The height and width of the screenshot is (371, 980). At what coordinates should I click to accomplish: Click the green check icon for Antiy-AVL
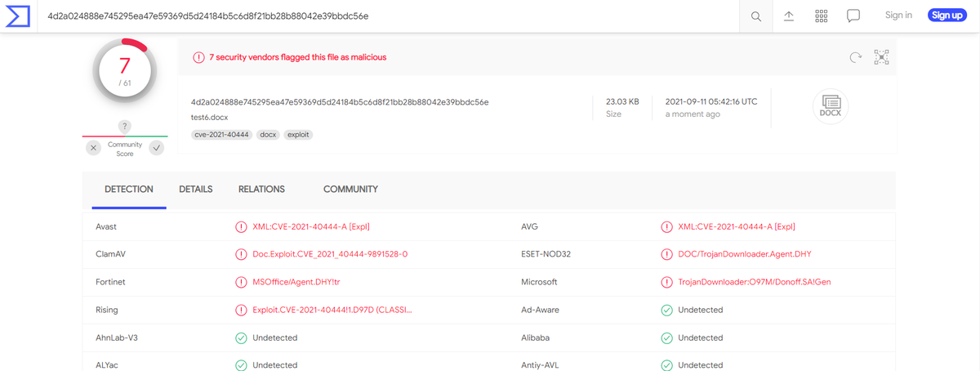pyautogui.click(x=666, y=364)
